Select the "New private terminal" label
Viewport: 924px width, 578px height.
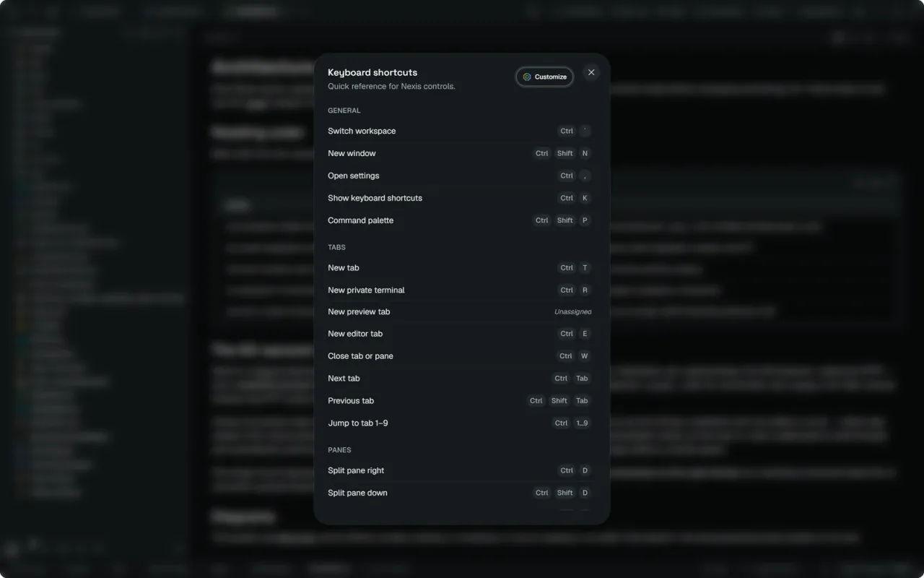[366, 290]
